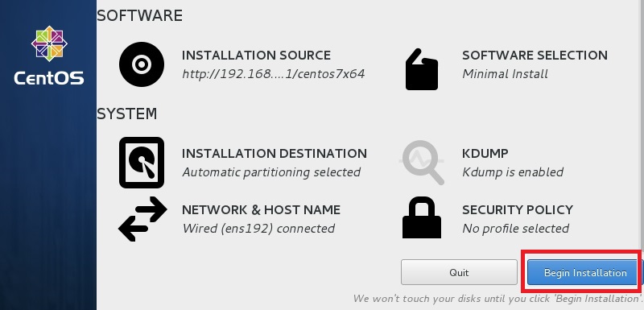Select the Minimal Install status text
This screenshot has height=310, width=644.
point(506,74)
